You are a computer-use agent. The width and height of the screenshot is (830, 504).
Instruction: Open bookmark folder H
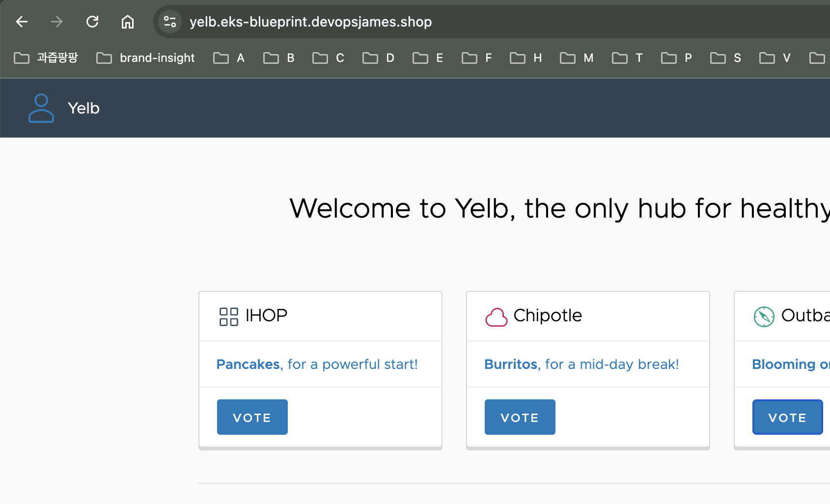tap(526, 58)
